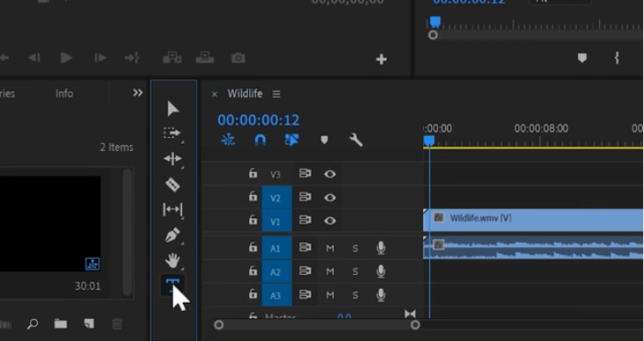Target video track V2
This screenshot has width=644, height=341.
point(277,198)
